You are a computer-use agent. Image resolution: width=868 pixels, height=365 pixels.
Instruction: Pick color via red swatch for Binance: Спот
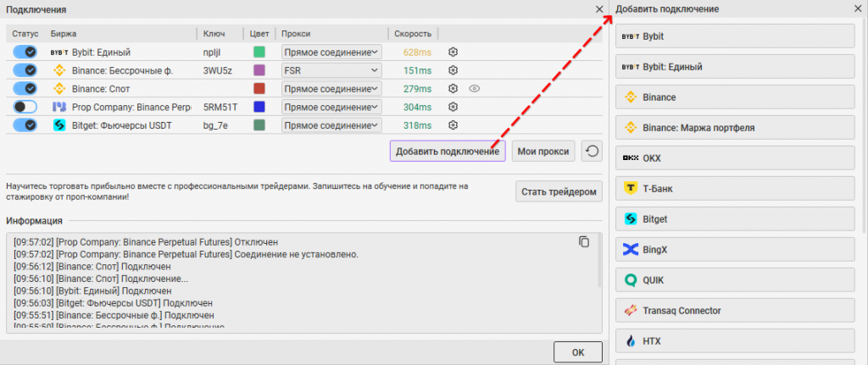click(259, 88)
